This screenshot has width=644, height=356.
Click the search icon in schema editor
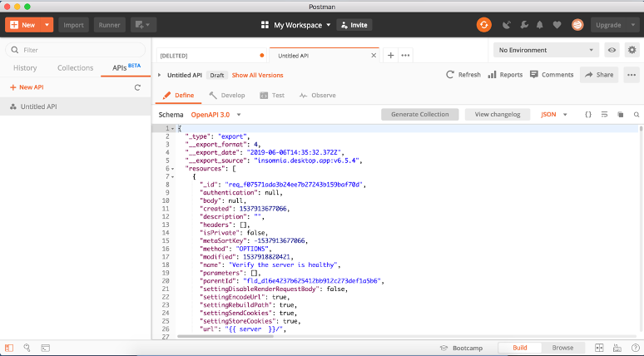(637, 114)
